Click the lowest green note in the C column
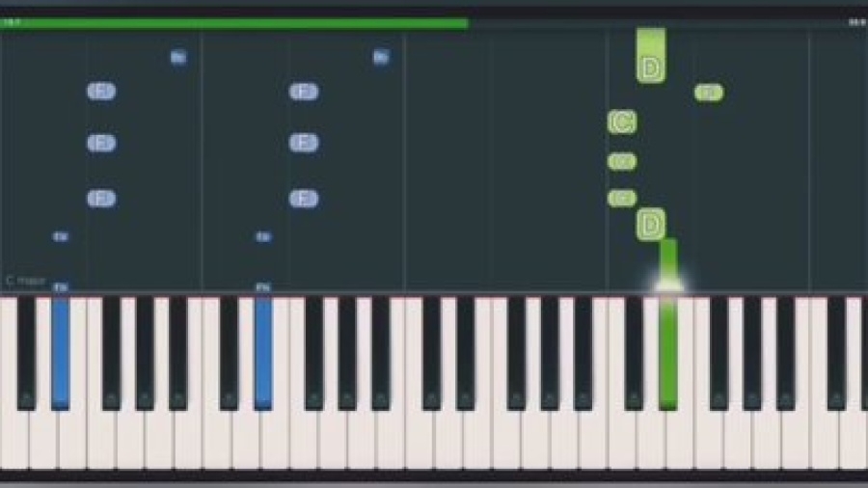 tap(622, 198)
